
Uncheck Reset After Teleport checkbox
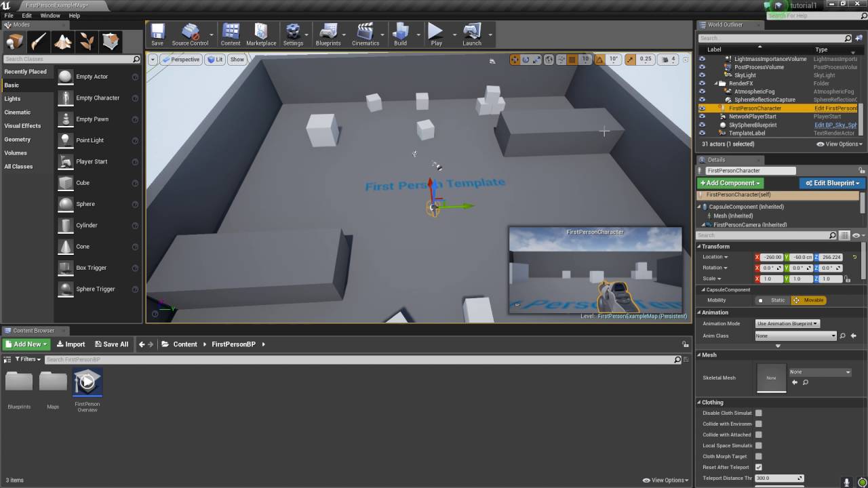pos(758,467)
